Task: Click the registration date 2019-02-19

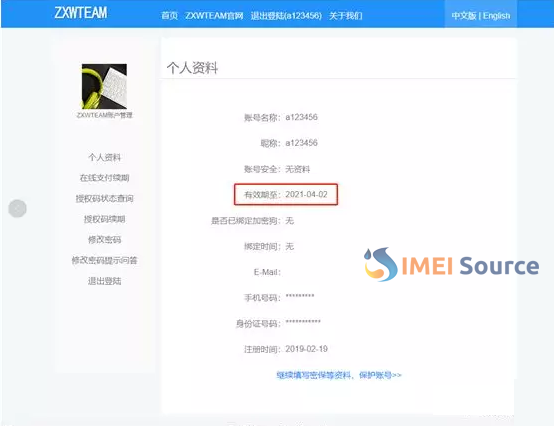Action: click(306, 349)
